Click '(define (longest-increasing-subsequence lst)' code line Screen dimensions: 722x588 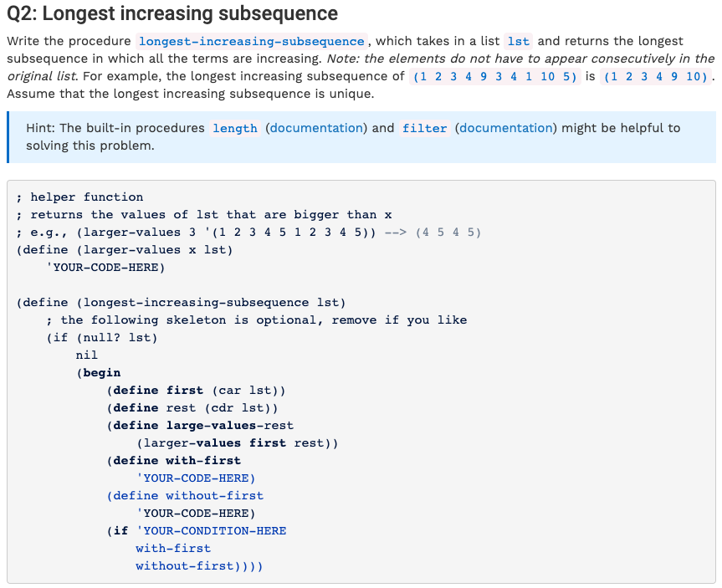click(x=181, y=303)
